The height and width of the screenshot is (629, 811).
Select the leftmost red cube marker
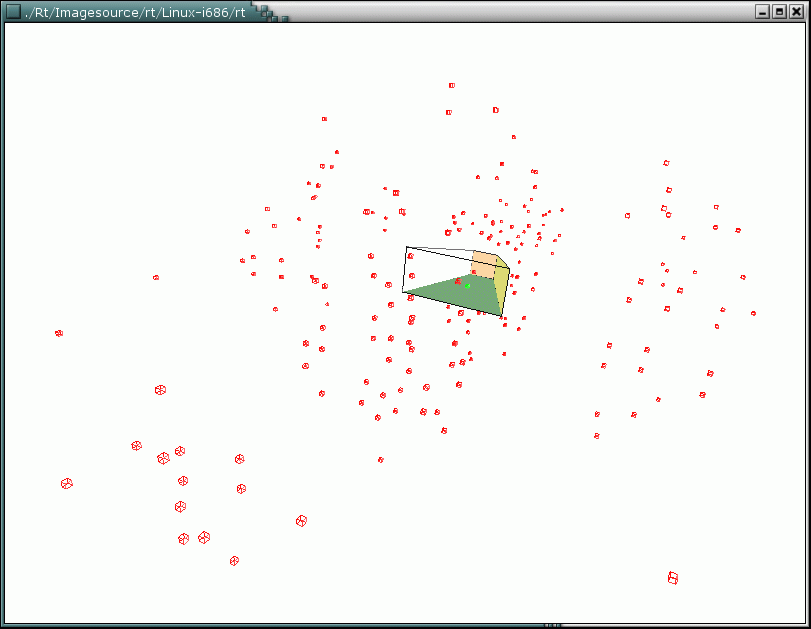(59, 333)
